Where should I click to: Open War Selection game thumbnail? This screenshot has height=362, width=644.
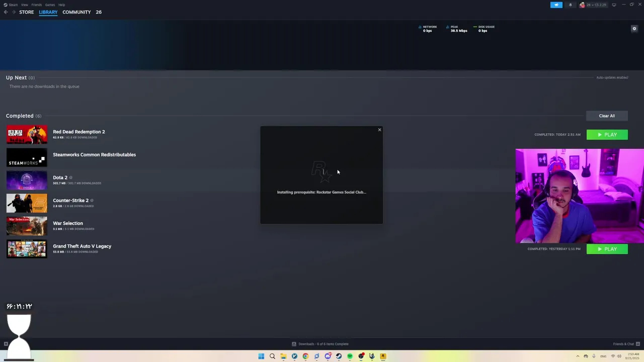(27, 226)
